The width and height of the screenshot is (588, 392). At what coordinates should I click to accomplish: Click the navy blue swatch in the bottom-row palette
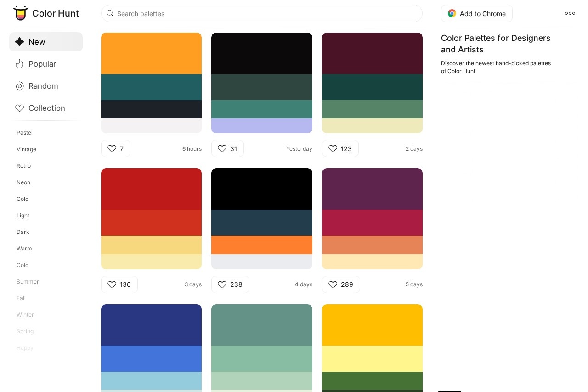coord(151,325)
